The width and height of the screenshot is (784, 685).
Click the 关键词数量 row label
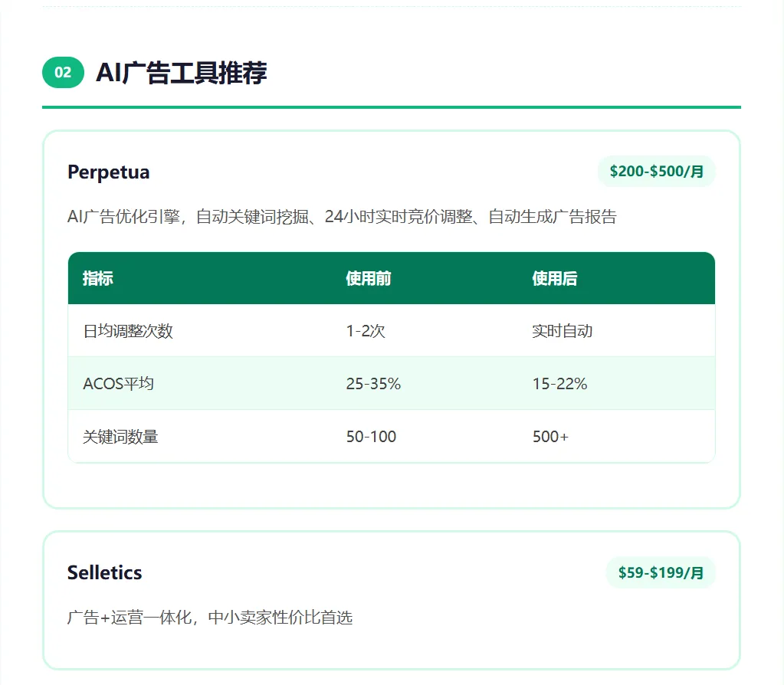pos(120,437)
